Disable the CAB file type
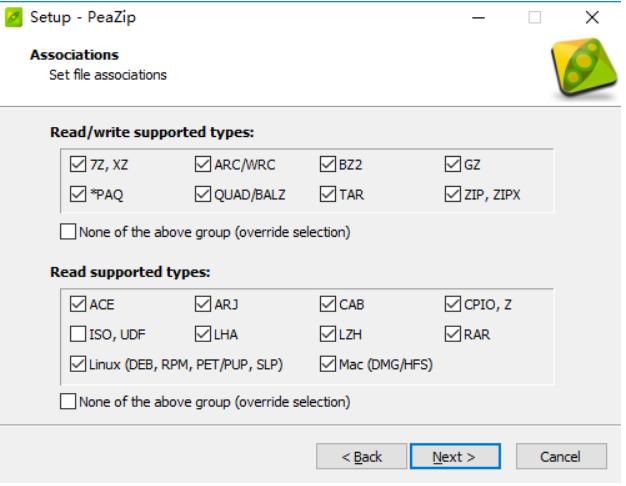The height and width of the screenshot is (486, 626). [328, 305]
